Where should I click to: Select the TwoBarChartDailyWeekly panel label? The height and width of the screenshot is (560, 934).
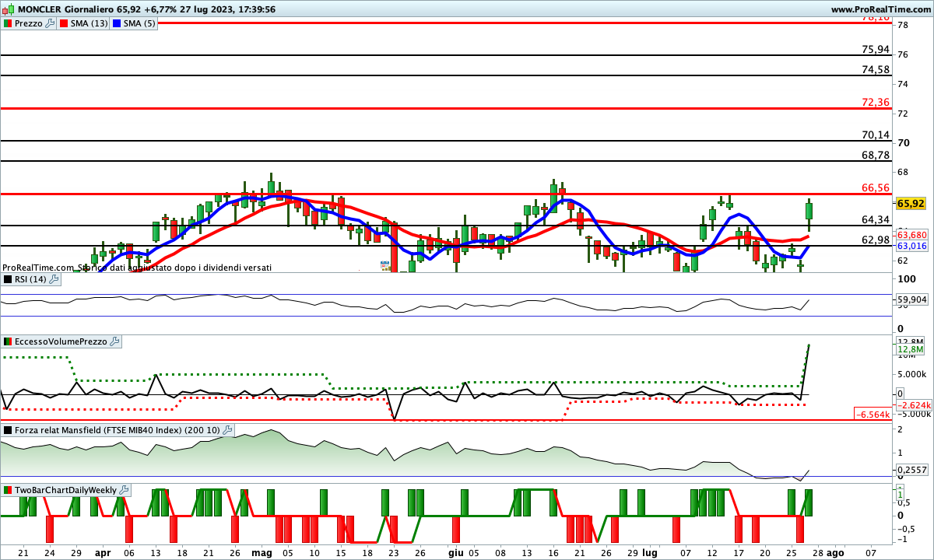(x=66, y=490)
